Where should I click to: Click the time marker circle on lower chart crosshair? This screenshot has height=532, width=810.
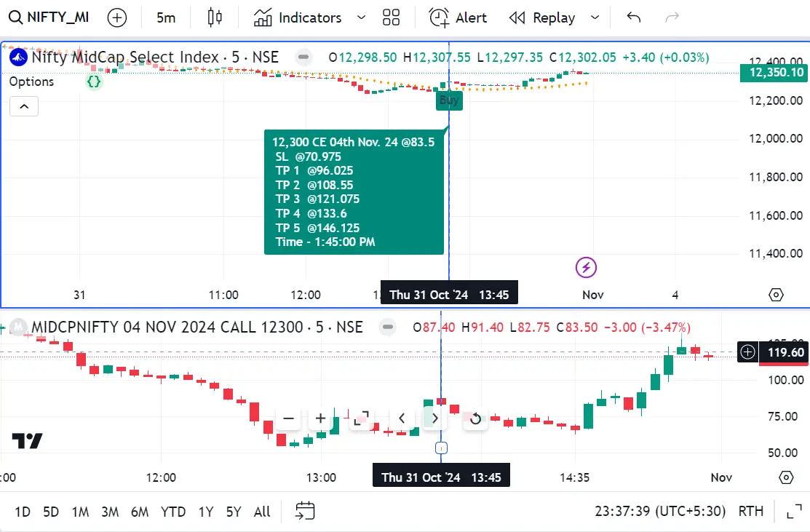point(441,448)
